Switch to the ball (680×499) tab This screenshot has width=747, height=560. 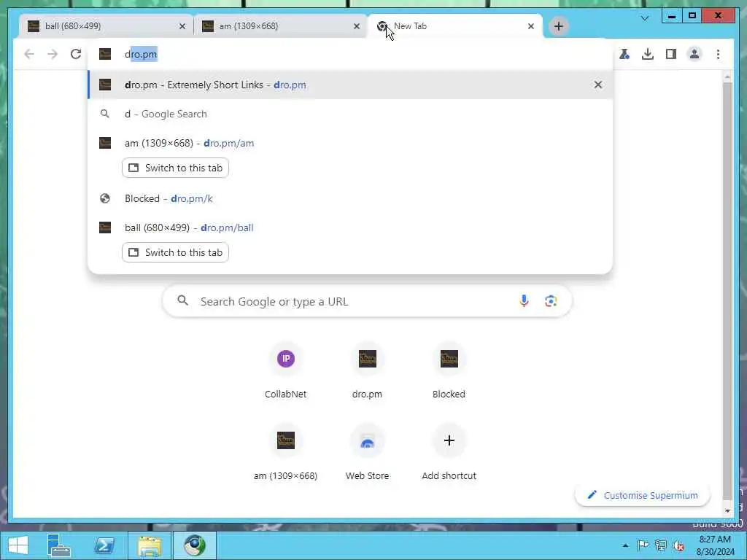click(x=106, y=26)
